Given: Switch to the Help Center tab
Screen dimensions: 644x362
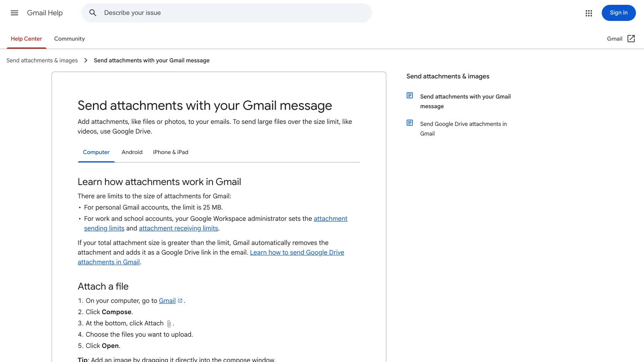Looking at the screenshot, I should (x=27, y=39).
